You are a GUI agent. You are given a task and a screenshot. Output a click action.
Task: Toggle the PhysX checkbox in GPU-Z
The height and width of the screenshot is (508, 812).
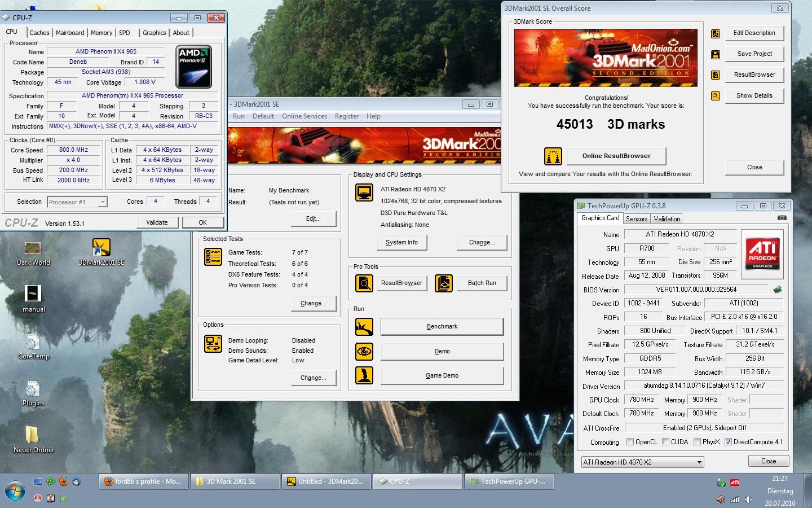(x=698, y=442)
